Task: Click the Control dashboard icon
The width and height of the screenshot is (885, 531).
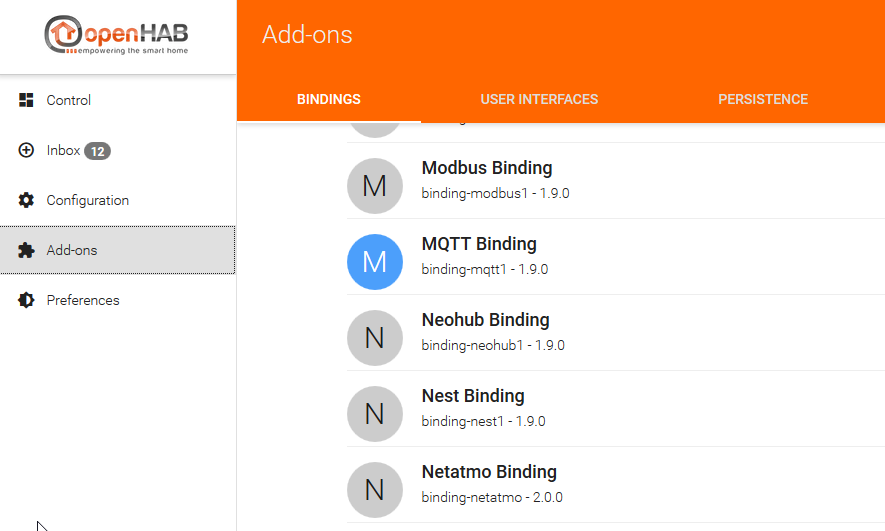Action: point(26,100)
